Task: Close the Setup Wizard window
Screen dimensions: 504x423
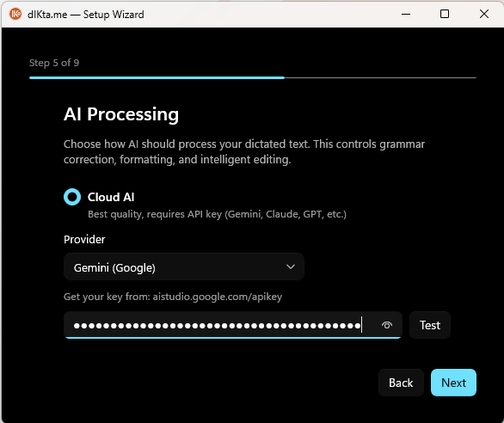Action: pyautogui.click(x=484, y=14)
